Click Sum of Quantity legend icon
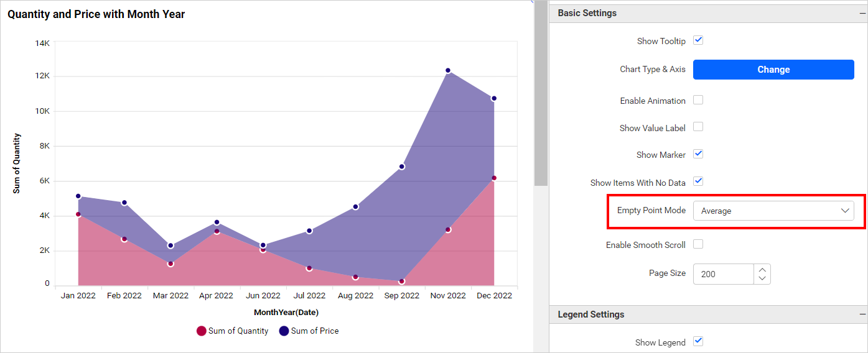The height and width of the screenshot is (353, 868). coord(202,331)
